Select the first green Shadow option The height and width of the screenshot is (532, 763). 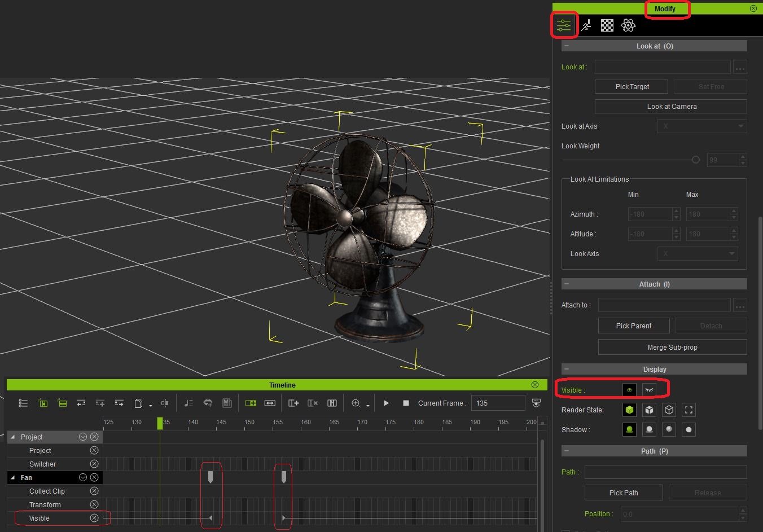tap(629, 429)
